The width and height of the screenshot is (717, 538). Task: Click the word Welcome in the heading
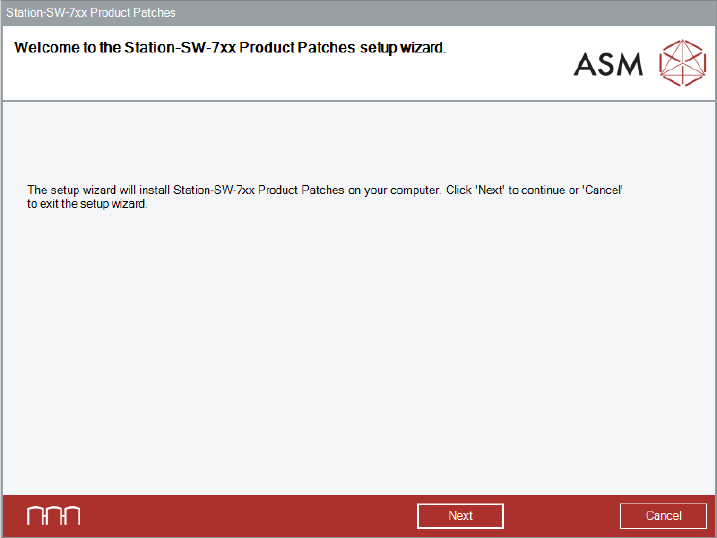[47, 47]
